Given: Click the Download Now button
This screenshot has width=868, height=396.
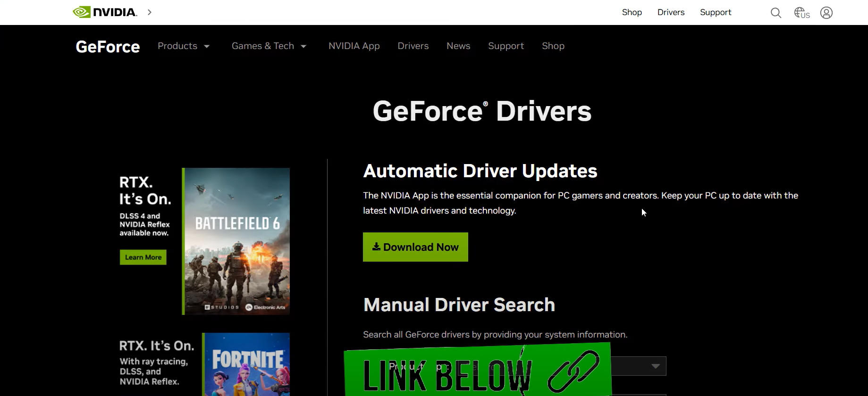Looking at the screenshot, I should (x=415, y=247).
